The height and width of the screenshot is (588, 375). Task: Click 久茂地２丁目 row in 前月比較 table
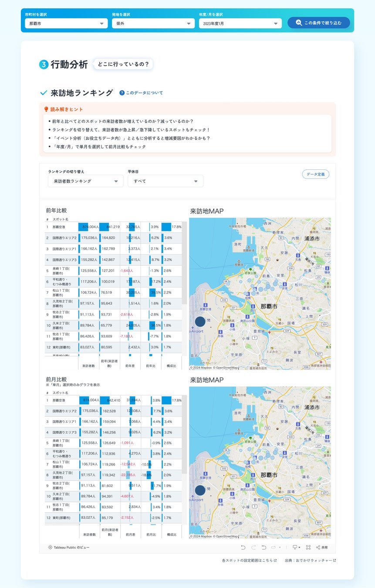click(x=113, y=475)
